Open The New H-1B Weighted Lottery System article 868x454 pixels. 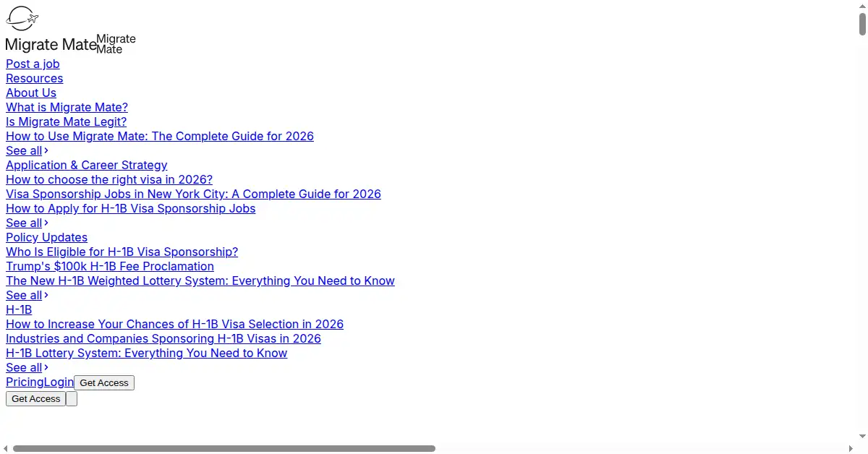point(200,280)
